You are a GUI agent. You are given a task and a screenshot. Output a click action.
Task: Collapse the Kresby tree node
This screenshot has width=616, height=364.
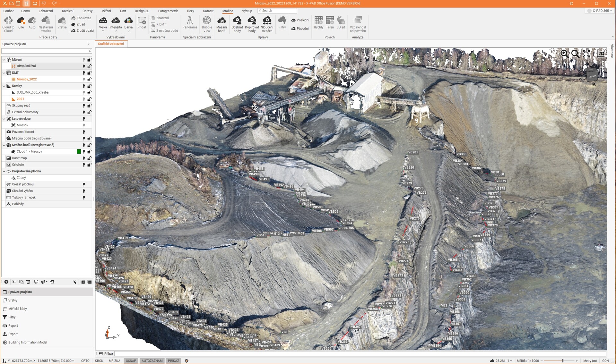tap(4, 86)
